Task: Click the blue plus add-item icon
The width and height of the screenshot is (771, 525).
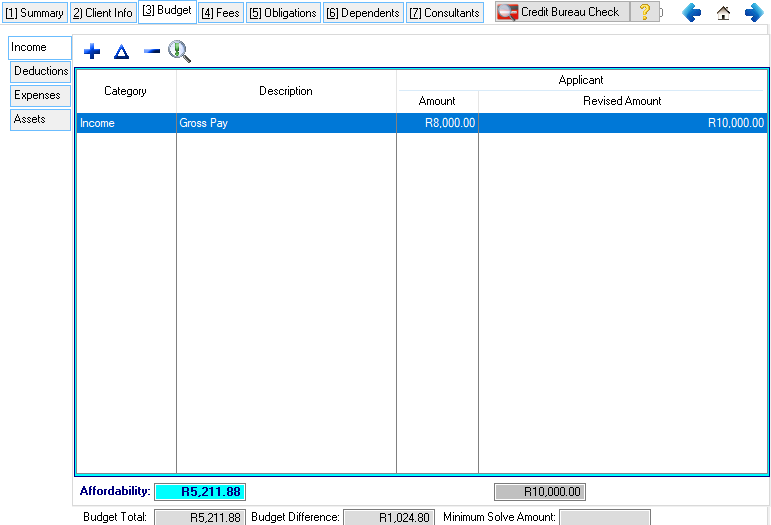Action: pos(92,52)
